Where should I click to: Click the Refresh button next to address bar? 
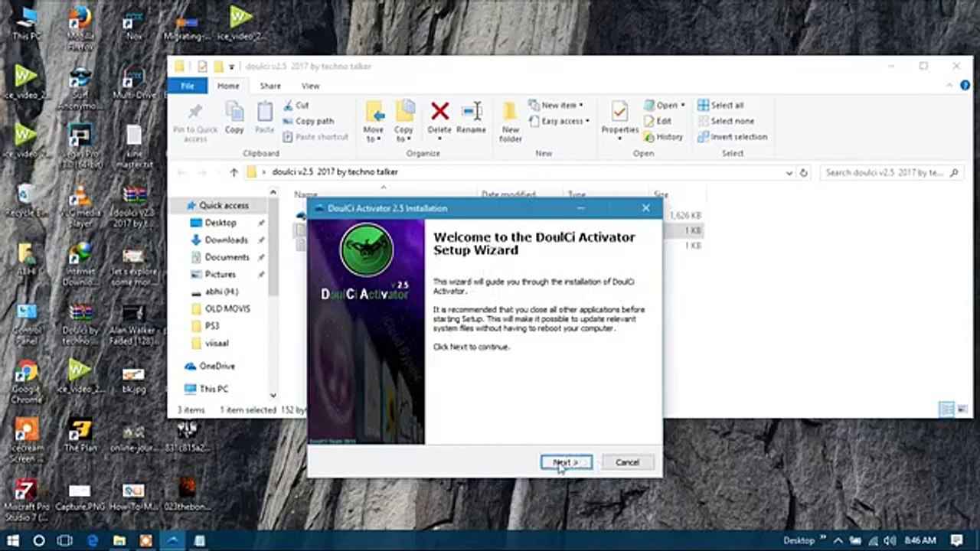(803, 173)
